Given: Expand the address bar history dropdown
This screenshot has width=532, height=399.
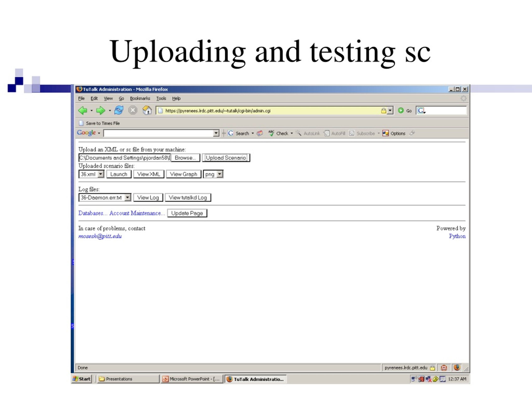Looking at the screenshot, I should pyautogui.click(x=390, y=111).
